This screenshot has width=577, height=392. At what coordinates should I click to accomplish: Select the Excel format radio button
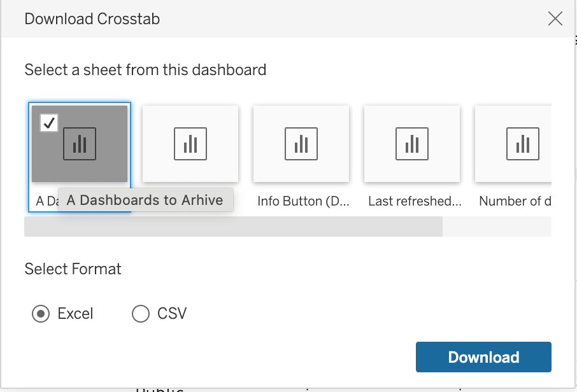pos(41,314)
